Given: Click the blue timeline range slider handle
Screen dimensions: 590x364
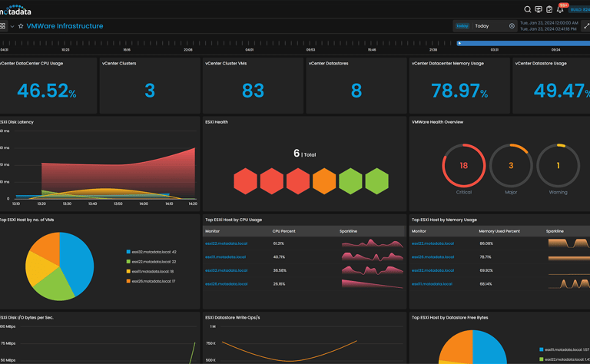Looking at the screenshot, I should [x=459, y=43].
